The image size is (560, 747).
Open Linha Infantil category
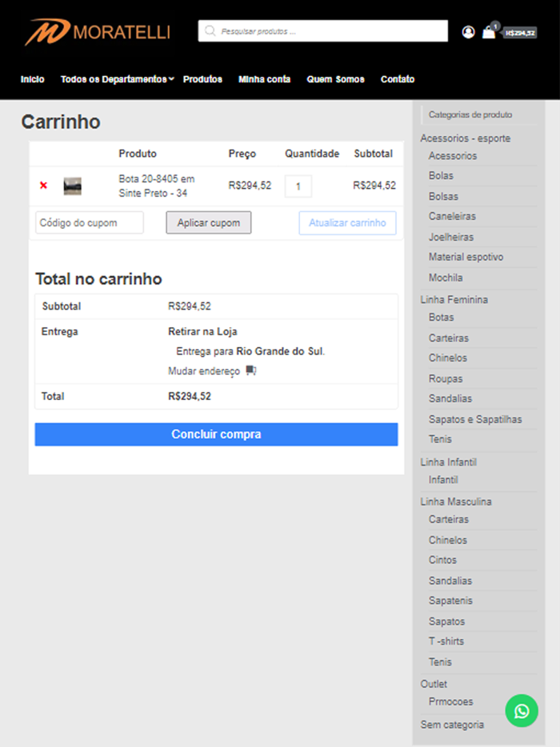(449, 462)
